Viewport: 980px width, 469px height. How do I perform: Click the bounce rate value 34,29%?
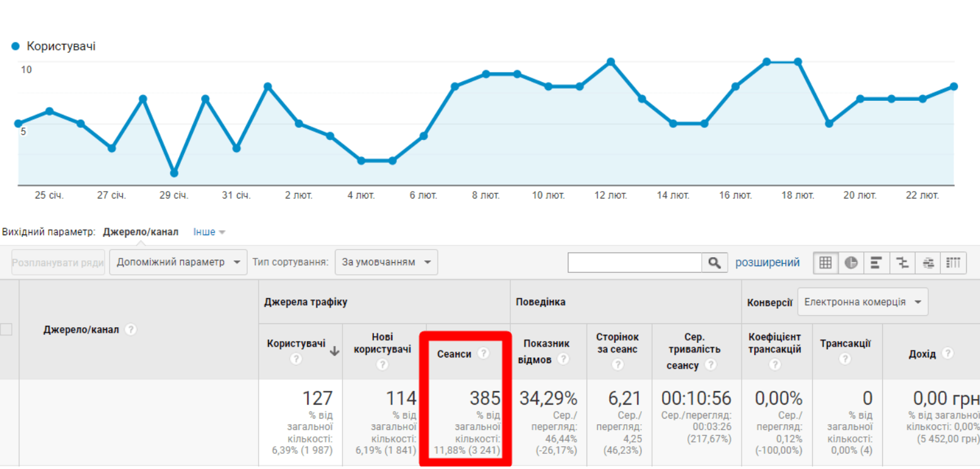(x=548, y=398)
